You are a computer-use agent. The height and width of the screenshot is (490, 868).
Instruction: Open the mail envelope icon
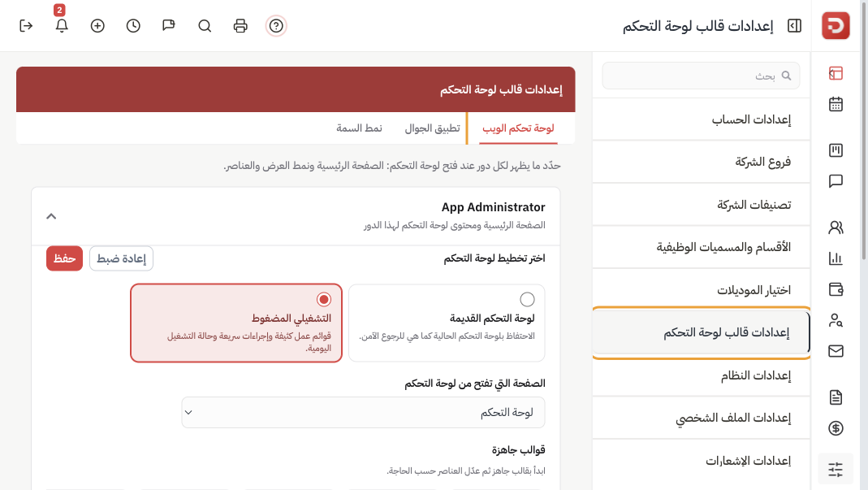tap(836, 351)
